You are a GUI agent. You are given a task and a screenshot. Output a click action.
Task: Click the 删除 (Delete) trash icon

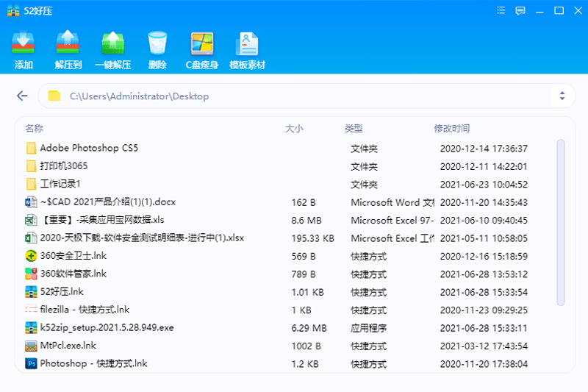[x=157, y=46]
